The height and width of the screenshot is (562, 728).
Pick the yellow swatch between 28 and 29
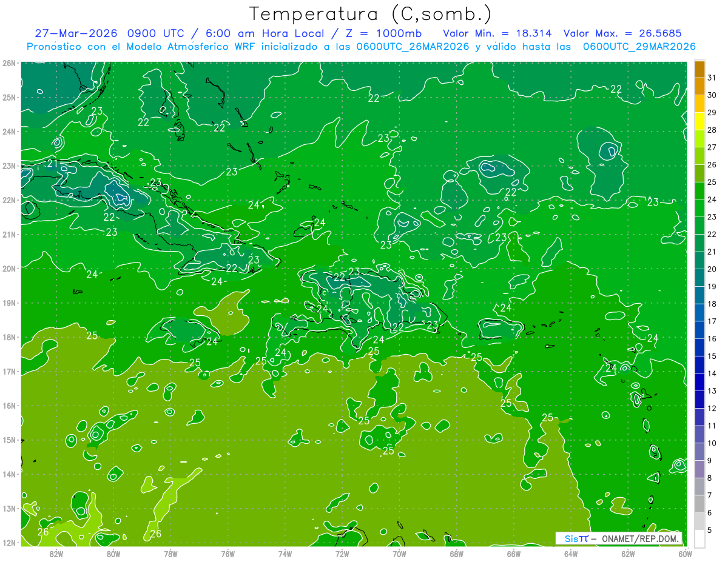[x=699, y=121]
